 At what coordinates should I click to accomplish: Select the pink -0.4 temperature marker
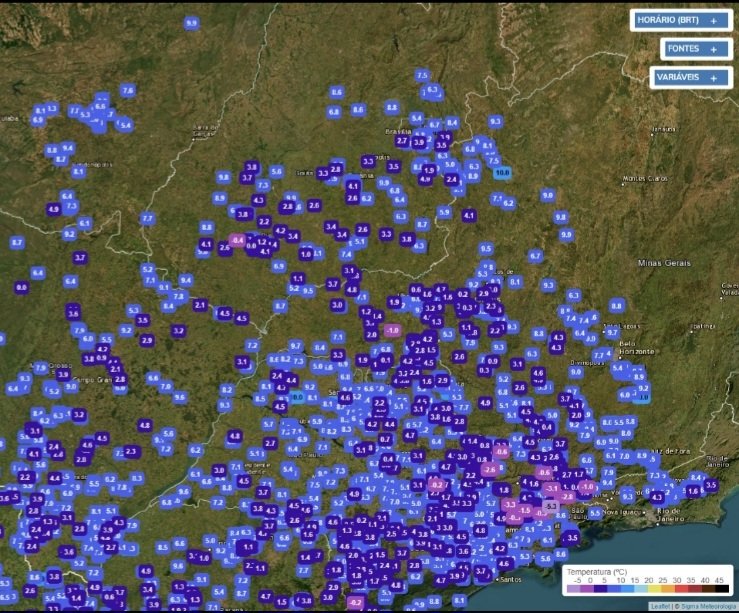[x=237, y=240]
